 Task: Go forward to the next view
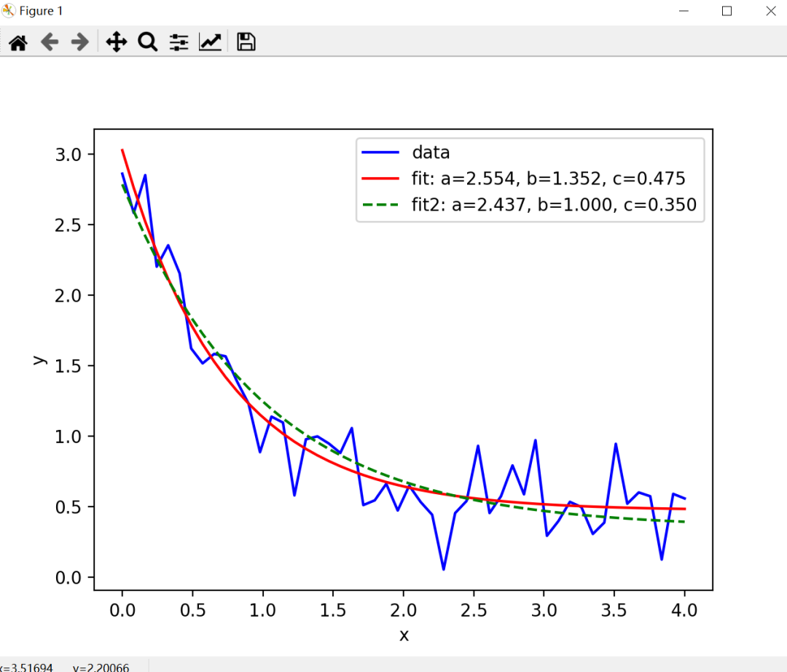click(80, 42)
